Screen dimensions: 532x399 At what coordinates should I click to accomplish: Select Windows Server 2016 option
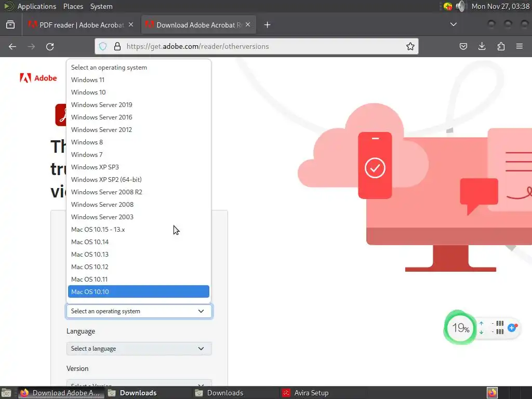138,117
